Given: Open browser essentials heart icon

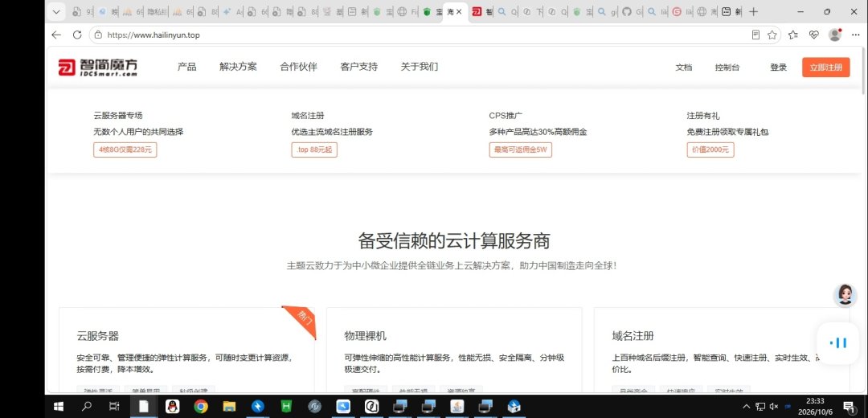Looking at the screenshot, I should [x=813, y=35].
